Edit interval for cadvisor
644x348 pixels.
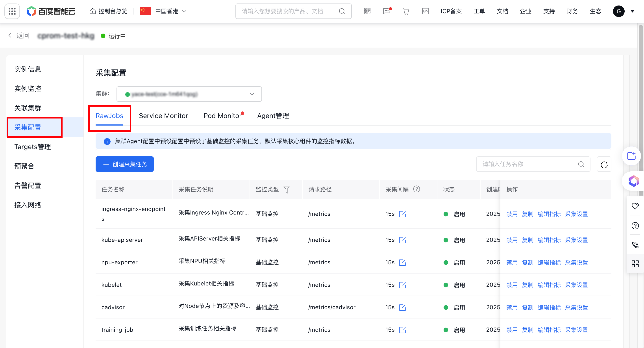[x=403, y=307]
